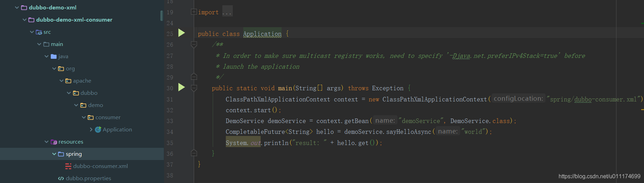This screenshot has width=644, height=183.
Task: Click the org package icon
Action: tap(61, 68)
